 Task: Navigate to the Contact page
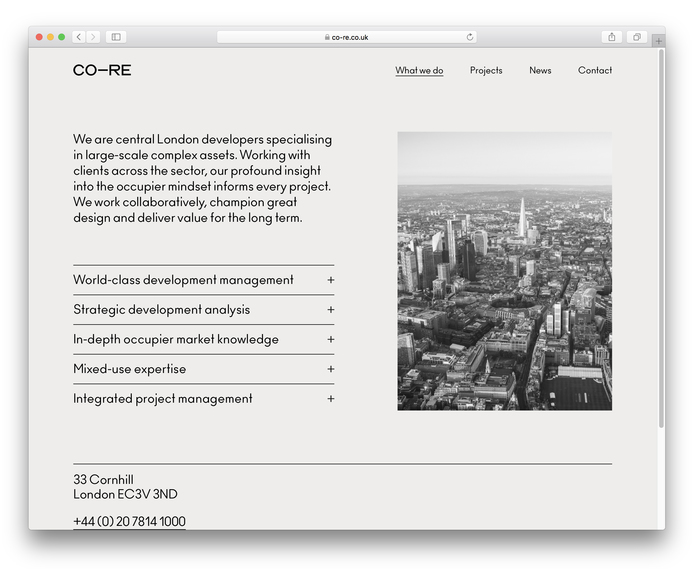(595, 71)
